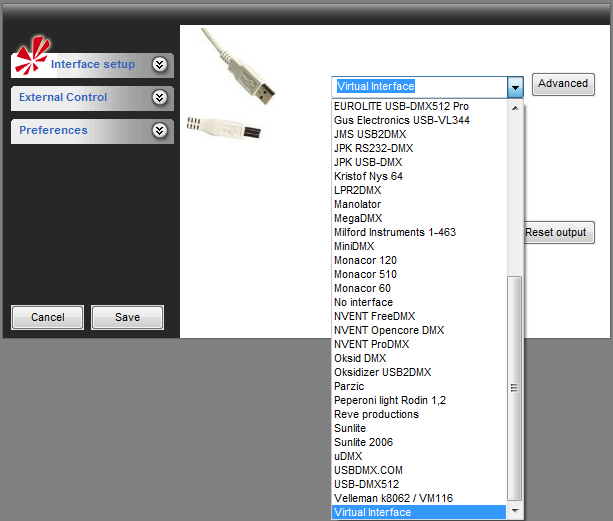The height and width of the screenshot is (521, 613).
Task: Select NVENT ProDMX interface
Action: (419, 344)
